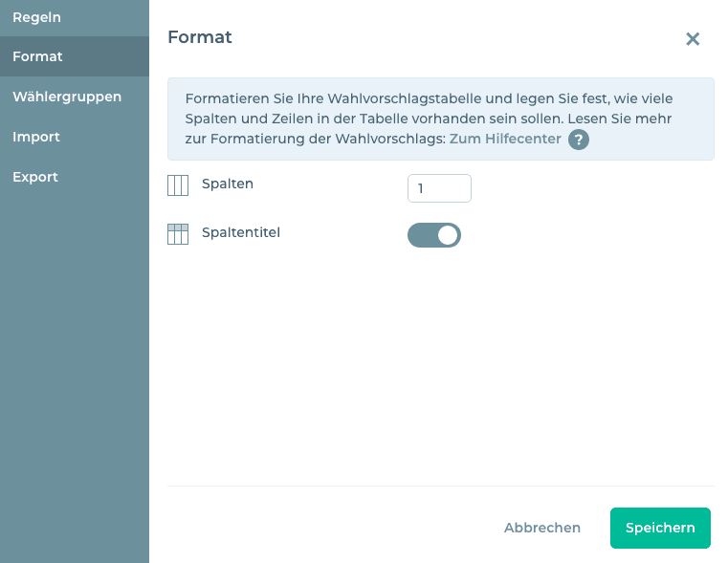Click the question mark help icon
The image size is (728, 563).
[578, 140]
